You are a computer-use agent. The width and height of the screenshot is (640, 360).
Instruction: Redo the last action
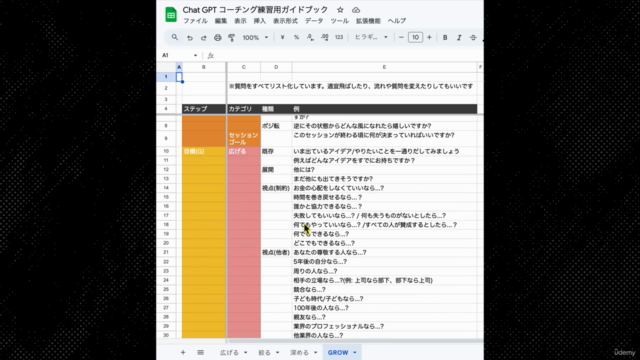(x=203, y=38)
